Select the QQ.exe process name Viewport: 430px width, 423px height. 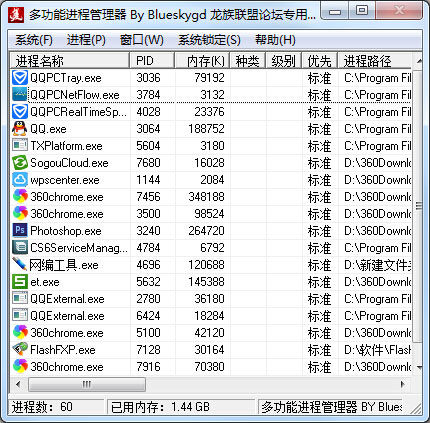click(x=48, y=129)
